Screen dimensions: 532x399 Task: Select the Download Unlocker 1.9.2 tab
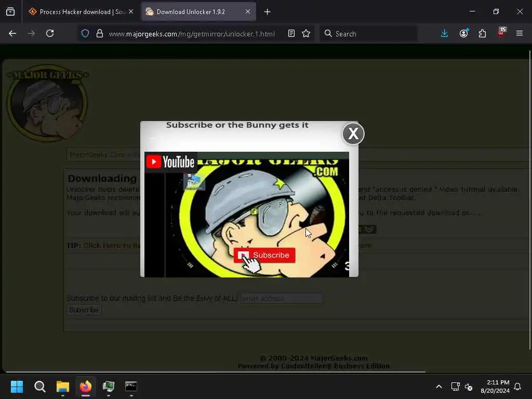pos(198,12)
